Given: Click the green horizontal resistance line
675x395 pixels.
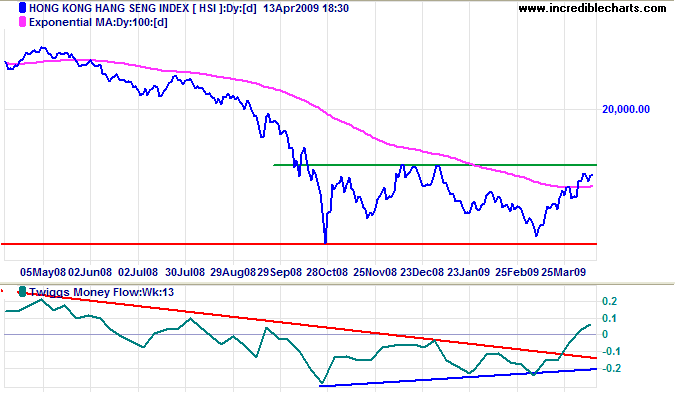Looking at the screenshot, I should (x=435, y=165).
